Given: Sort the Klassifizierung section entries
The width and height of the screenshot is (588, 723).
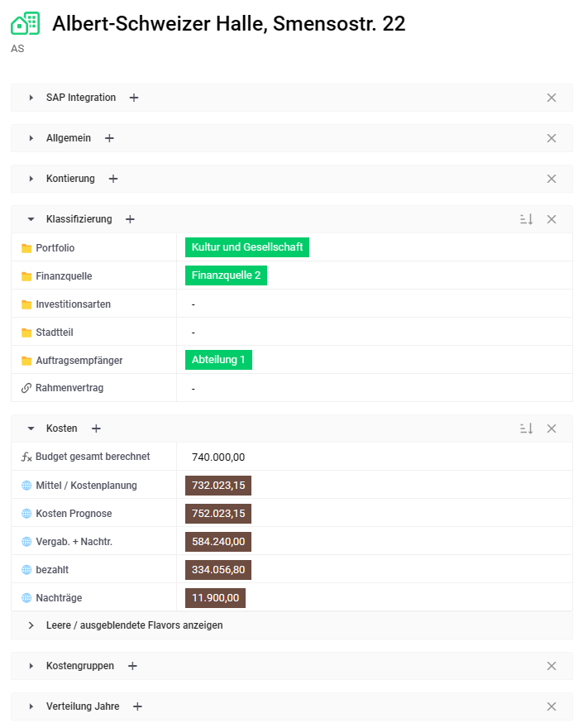Looking at the screenshot, I should (526, 219).
